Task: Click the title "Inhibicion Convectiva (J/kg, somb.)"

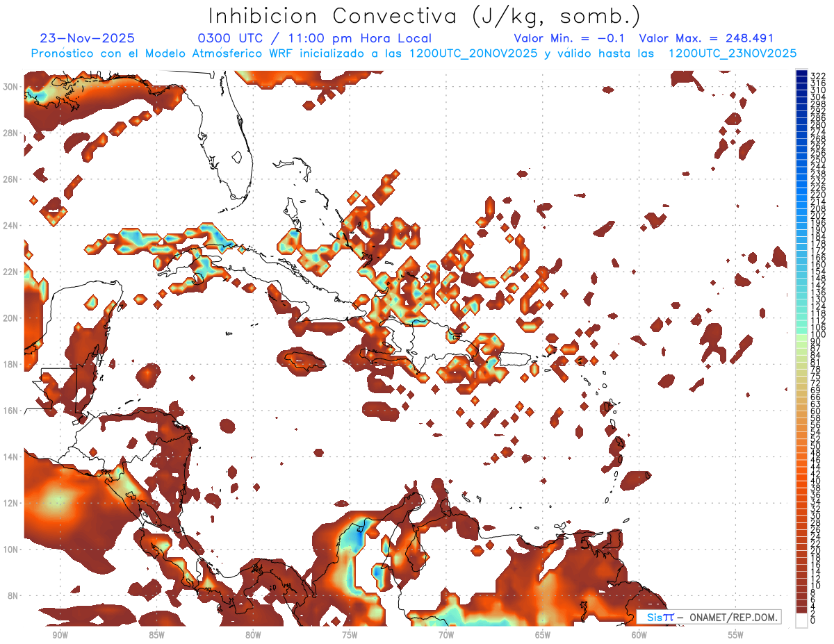Action: 425,17
